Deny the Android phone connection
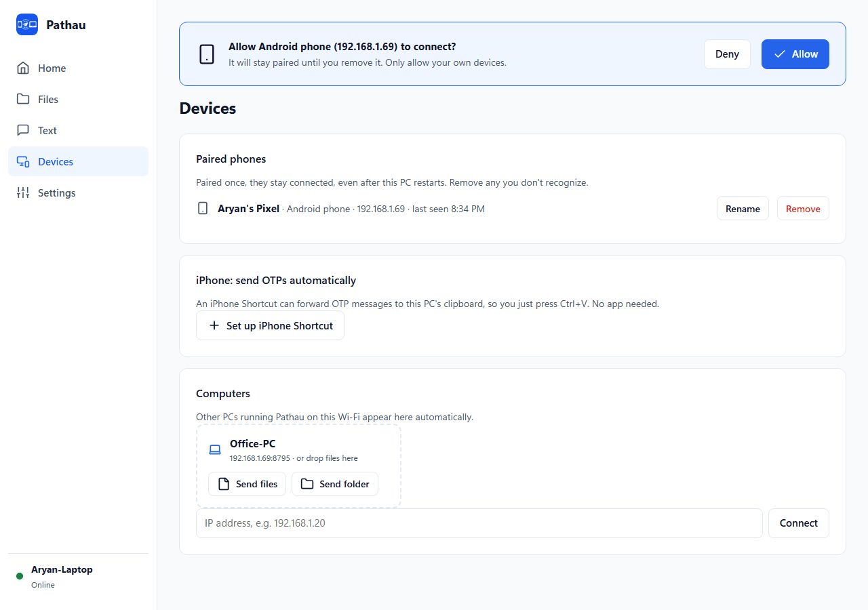The image size is (868, 610). [727, 54]
